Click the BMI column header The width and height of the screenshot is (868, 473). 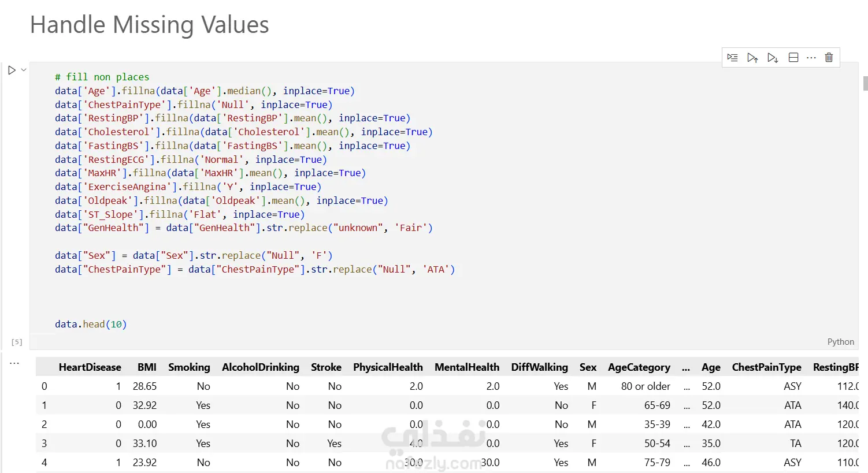147,367
